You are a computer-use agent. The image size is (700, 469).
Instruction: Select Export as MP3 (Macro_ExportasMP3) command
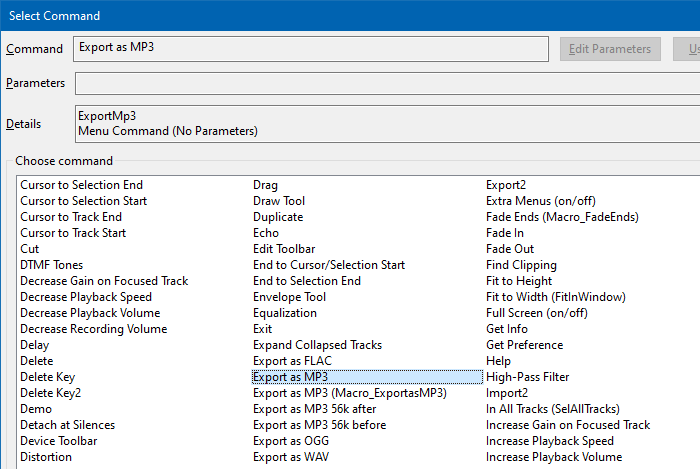pyautogui.click(x=350, y=393)
